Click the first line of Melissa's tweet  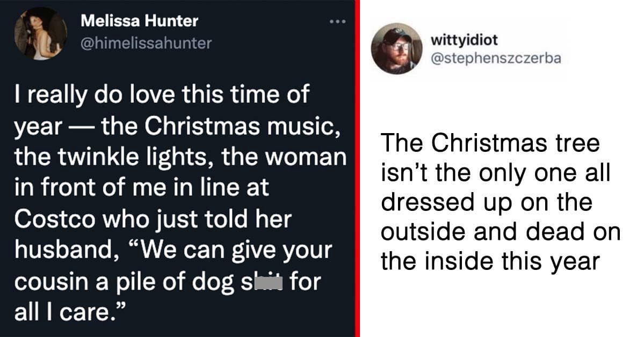(161, 93)
